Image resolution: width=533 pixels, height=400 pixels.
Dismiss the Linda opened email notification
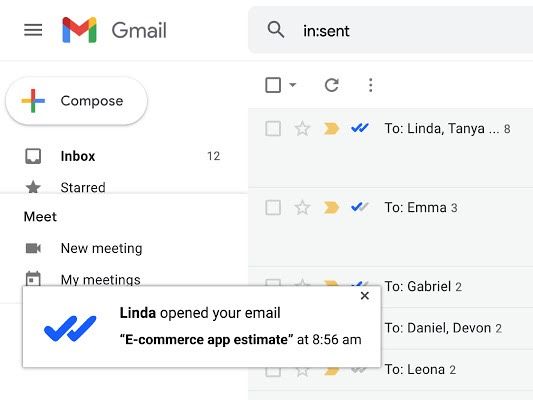(x=365, y=296)
